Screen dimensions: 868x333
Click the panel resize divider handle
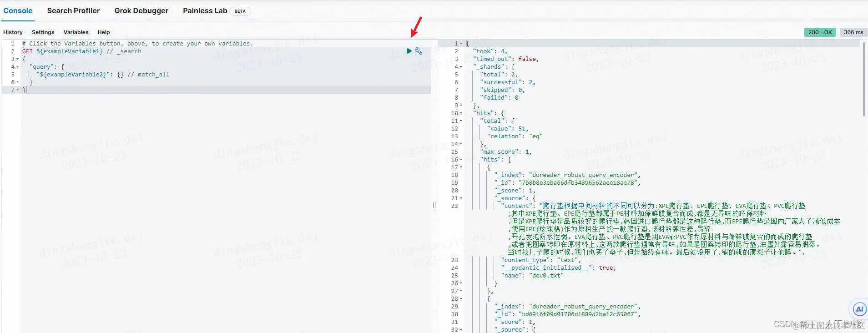pyautogui.click(x=434, y=205)
